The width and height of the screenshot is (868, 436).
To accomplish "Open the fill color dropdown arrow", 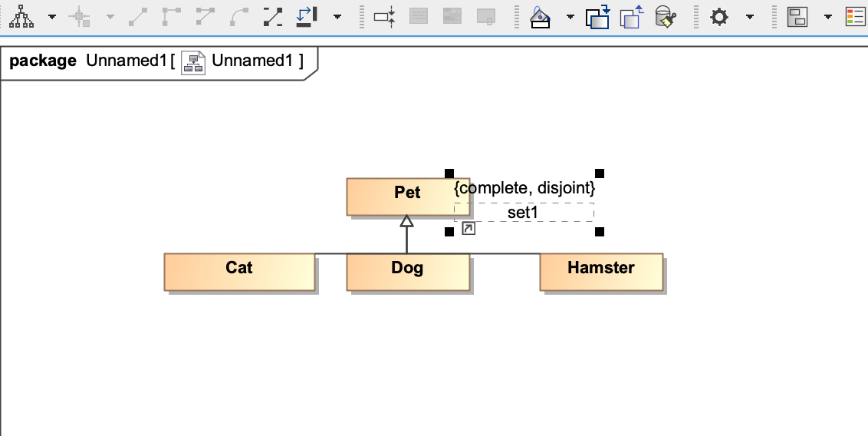I will pyautogui.click(x=570, y=17).
